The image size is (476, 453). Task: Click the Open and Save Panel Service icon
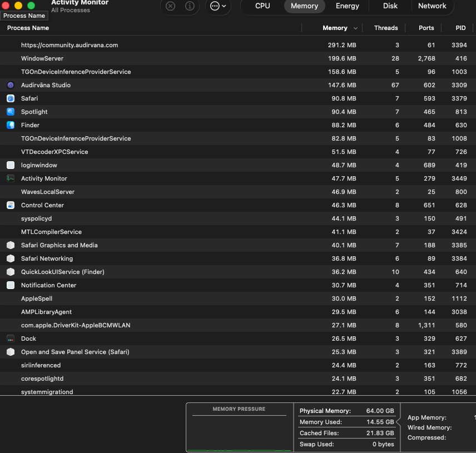click(11, 352)
